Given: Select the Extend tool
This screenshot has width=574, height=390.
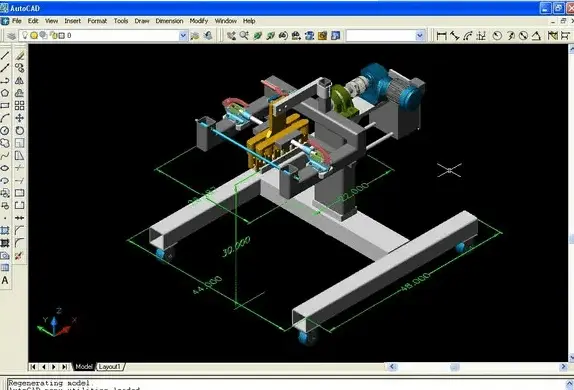Looking at the screenshot, I should 19,181.
